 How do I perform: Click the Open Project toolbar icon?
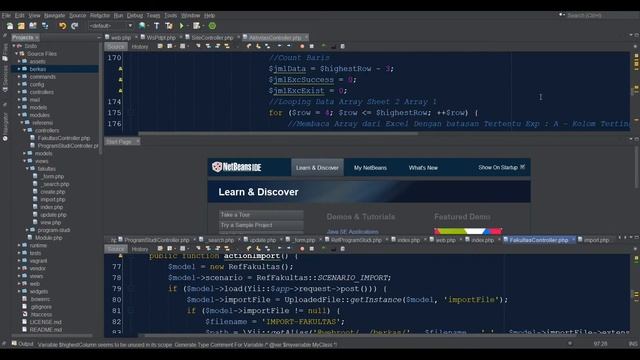[x=33, y=26]
